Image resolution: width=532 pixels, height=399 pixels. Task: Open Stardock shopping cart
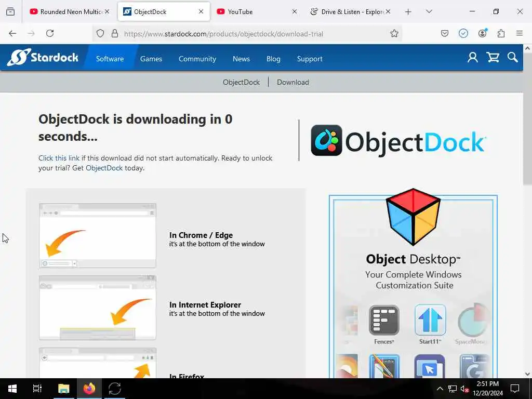pyautogui.click(x=493, y=57)
